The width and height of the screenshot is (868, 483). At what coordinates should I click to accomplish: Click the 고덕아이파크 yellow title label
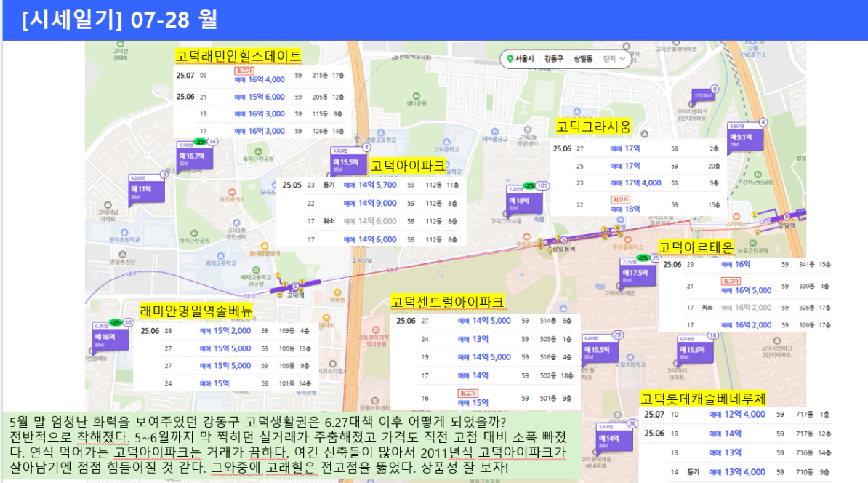coord(408,166)
